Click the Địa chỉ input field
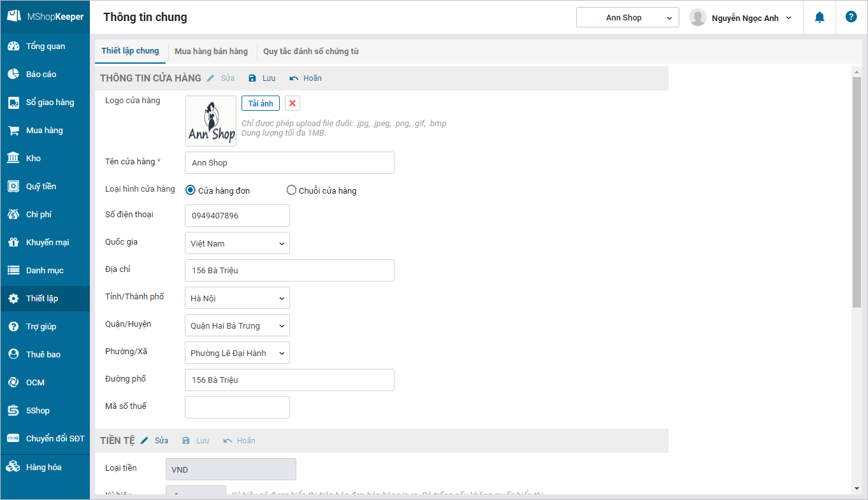 289,270
